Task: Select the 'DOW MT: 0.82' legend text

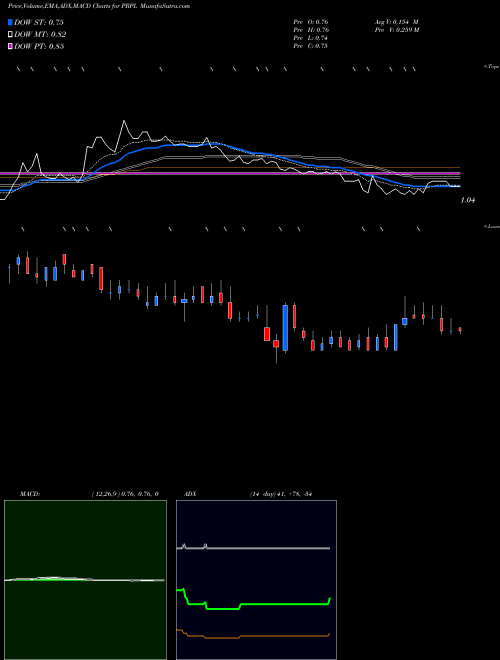Action: 40,35
